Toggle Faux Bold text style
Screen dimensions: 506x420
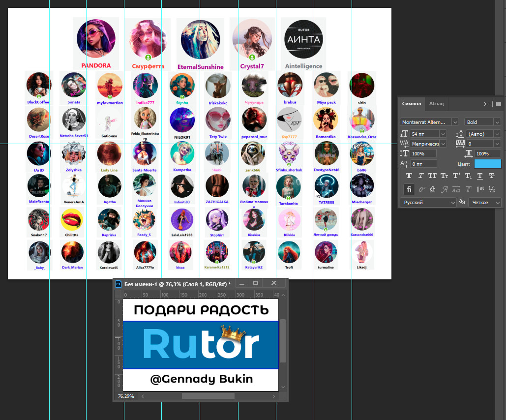[409, 176]
